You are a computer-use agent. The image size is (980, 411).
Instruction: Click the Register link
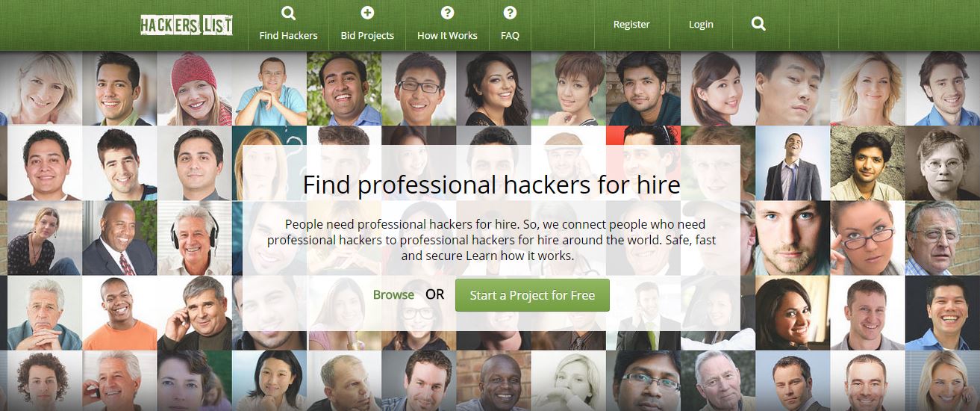[631, 24]
